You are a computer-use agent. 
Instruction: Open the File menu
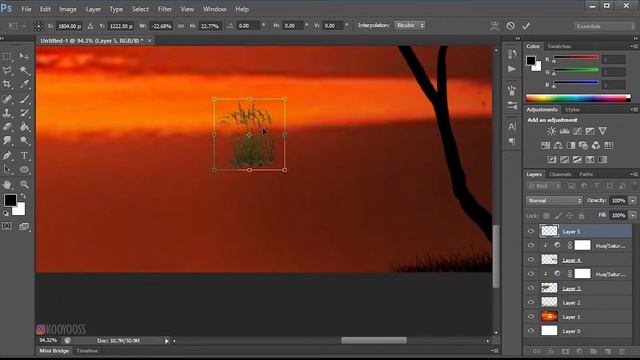(26, 9)
